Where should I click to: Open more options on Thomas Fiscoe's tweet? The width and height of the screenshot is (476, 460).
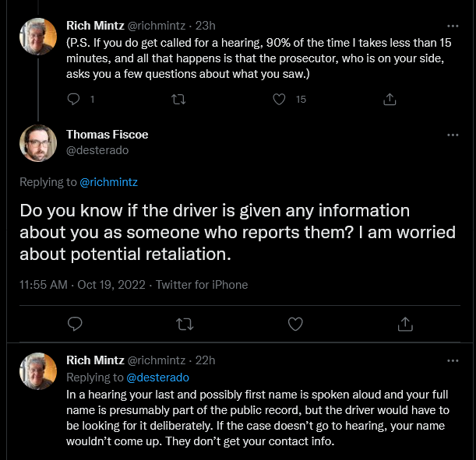click(453, 135)
